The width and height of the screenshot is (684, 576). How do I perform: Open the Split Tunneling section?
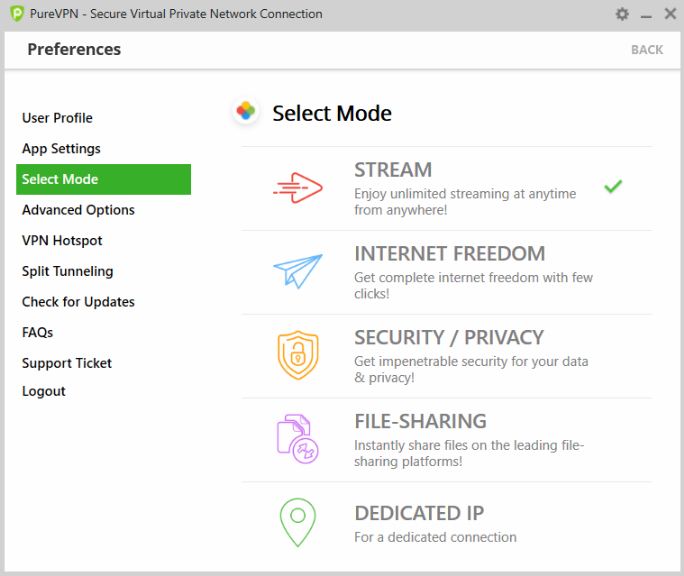pyautogui.click(x=68, y=271)
